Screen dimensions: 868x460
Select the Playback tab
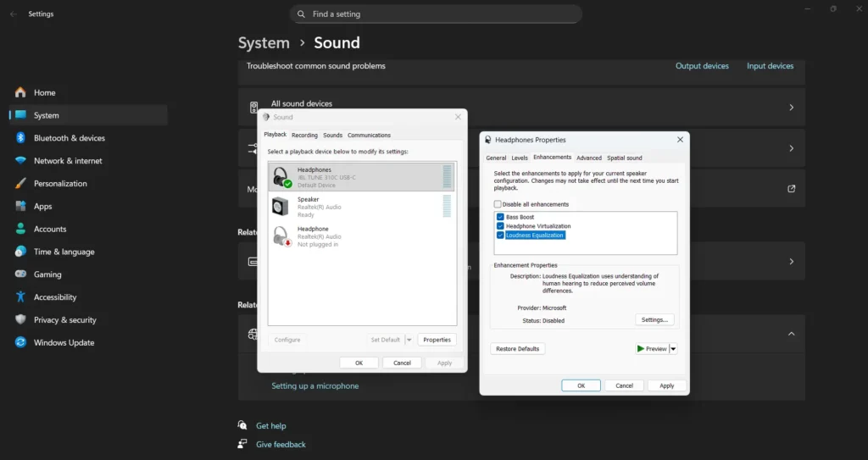pos(275,135)
